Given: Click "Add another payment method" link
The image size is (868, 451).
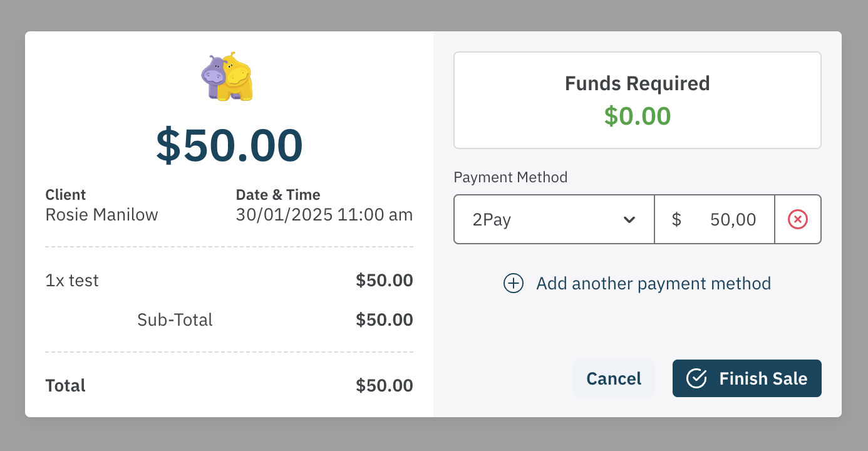Looking at the screenshot, I should pyautogui.click(x=653, y=284).
